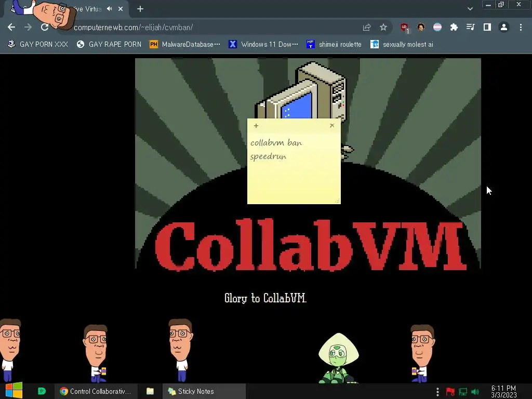Viewport: 532px width, 399px height.
Task: Expand the tab search chevron
Action: tap(470, 9)
